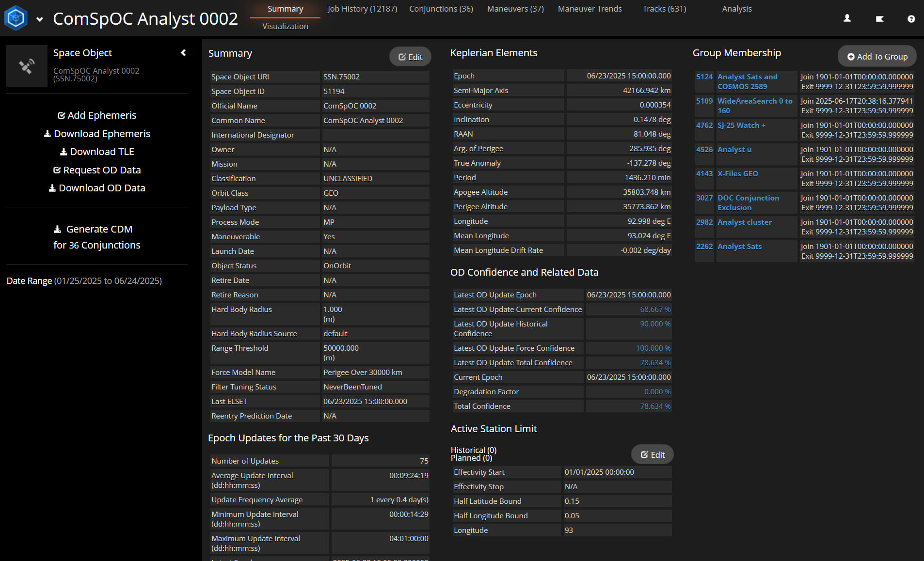Open the Maneuver Trends tab
Screen dimensions: 924x561
click(589, 9)
